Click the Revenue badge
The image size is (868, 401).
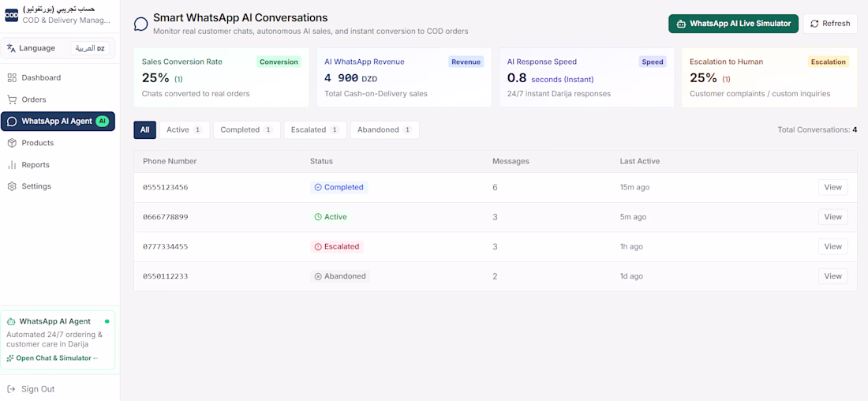[x=466, y=62]
